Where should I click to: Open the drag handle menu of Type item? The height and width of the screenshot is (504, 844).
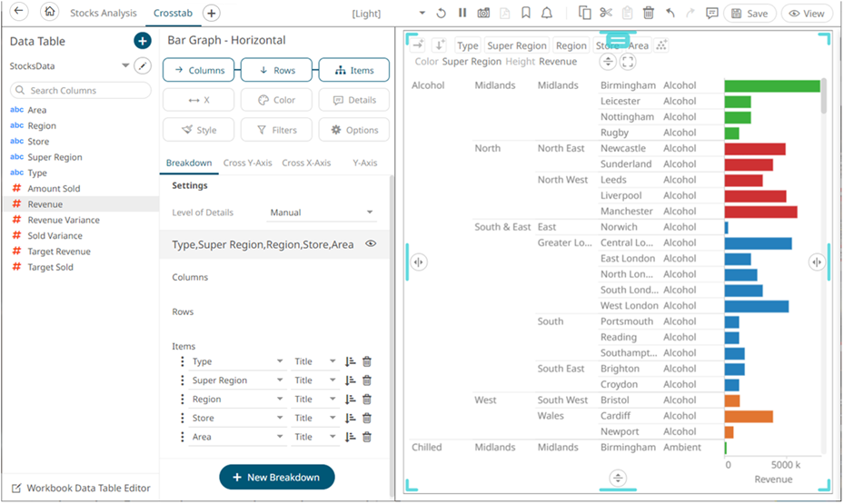click(182, 361)
